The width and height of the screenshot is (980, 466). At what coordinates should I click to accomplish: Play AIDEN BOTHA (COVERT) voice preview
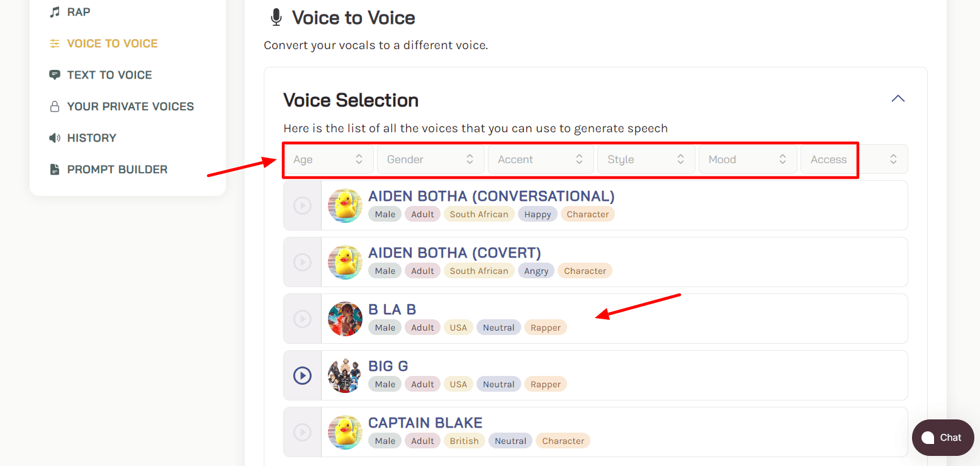tap(303, 263)
